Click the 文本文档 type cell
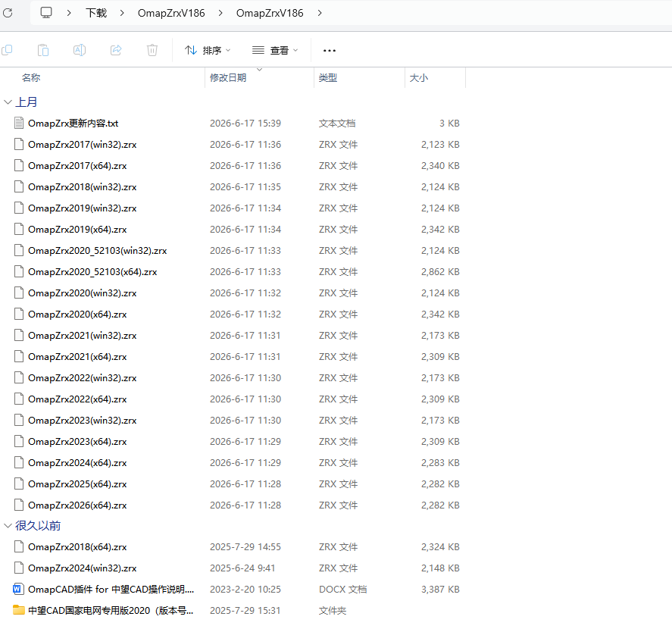 337,123
